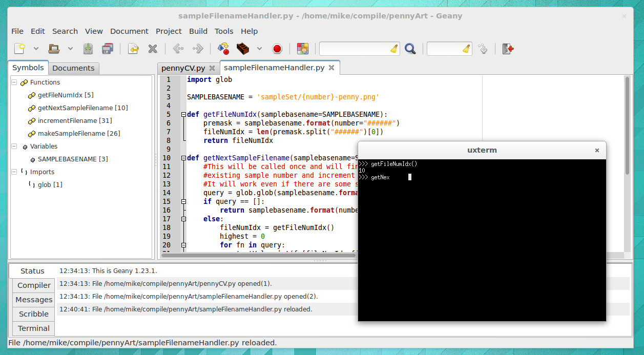Run the current file
The height and width of the screenshot is (355, 644).
277,48
